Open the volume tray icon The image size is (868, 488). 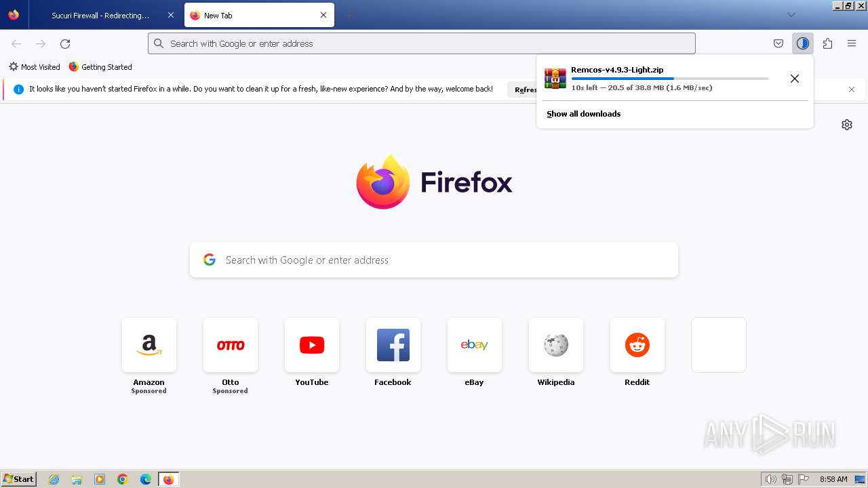point(770,479)
